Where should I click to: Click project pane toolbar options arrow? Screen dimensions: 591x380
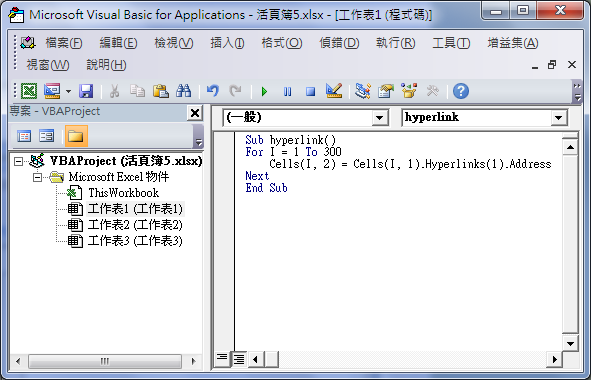coord(198,136)
